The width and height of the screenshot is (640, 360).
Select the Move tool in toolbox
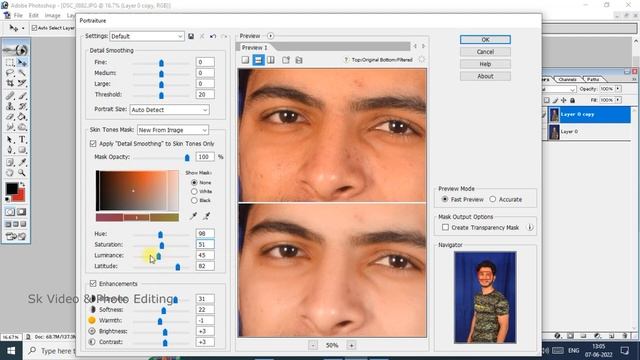pyautogui.click(x=22, y=62)
